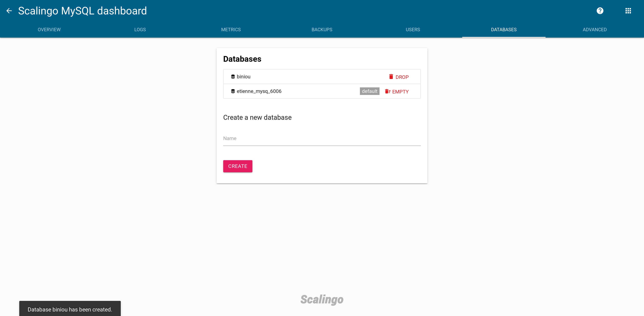644x316 pixels.
Task: Select the LOGS navigation menu item
Action: (140, 29)
